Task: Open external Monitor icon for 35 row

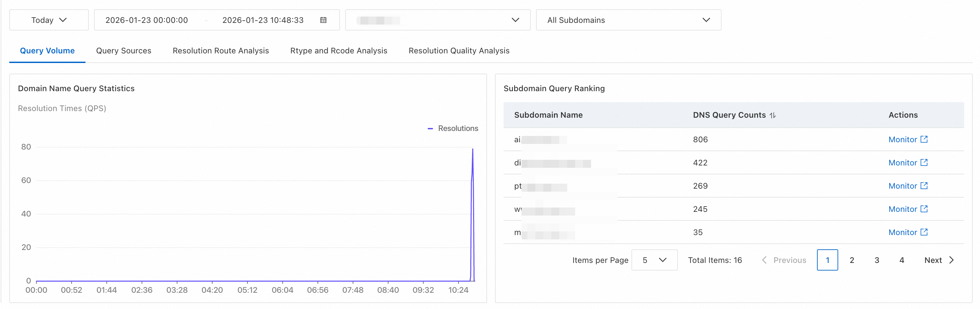Action: (924, 232)
